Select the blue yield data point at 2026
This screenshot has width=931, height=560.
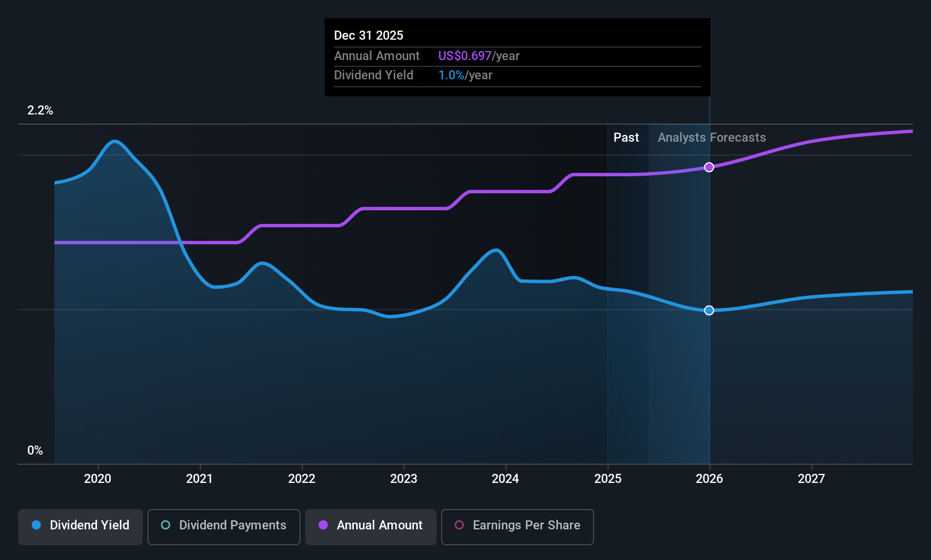point(709,310)
